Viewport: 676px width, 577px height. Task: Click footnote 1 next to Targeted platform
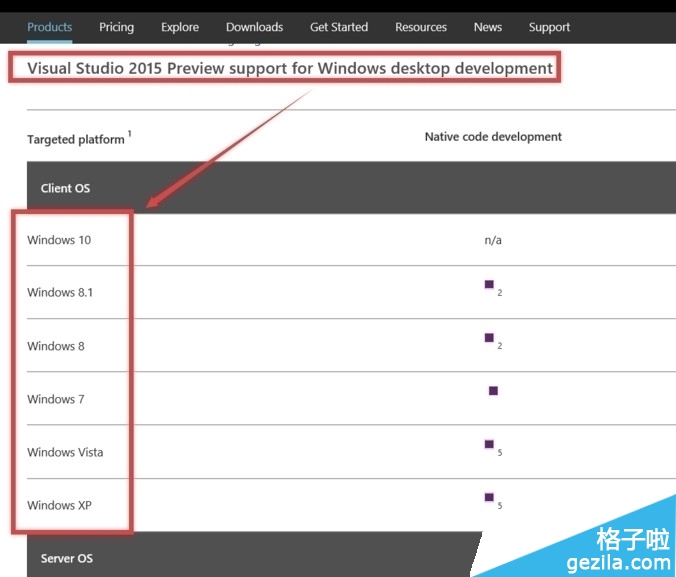pyautogui.click(x=129, y=133)
